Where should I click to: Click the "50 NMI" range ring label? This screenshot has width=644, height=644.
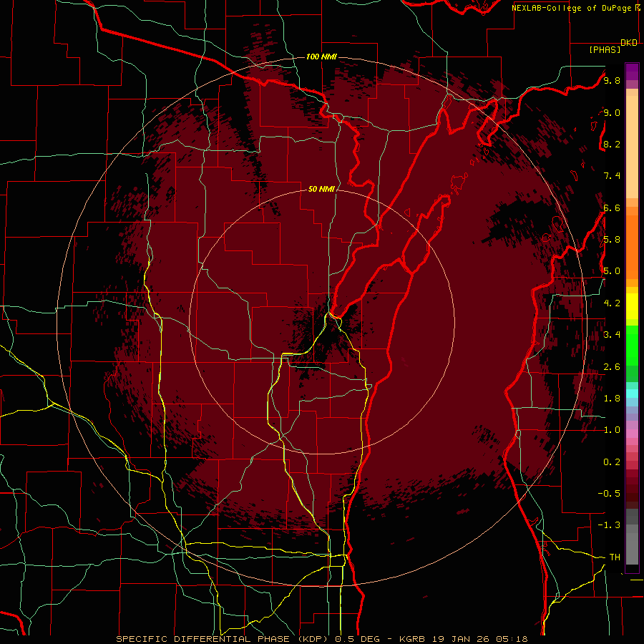tap(321, 189)
